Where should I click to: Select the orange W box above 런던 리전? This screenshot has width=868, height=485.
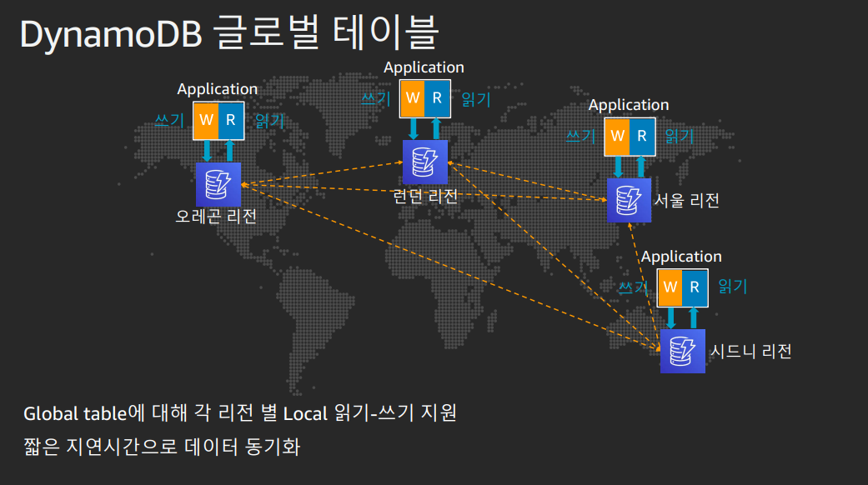[x=413, y=98]
